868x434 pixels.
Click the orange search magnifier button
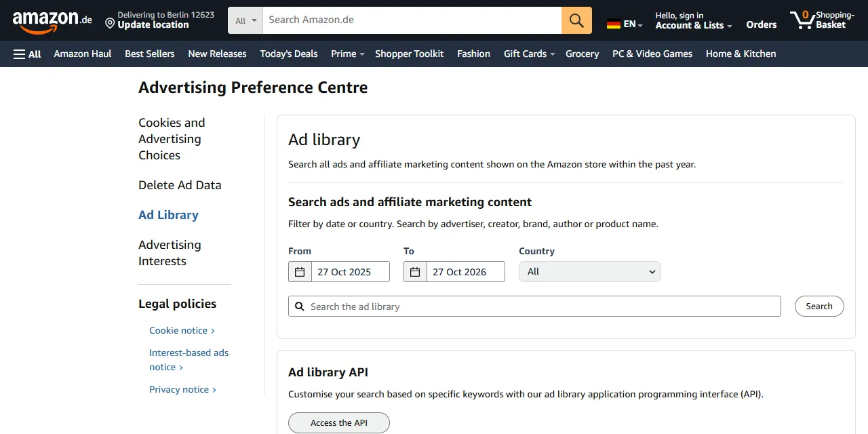pyautogui.click(x=576, y=20)
